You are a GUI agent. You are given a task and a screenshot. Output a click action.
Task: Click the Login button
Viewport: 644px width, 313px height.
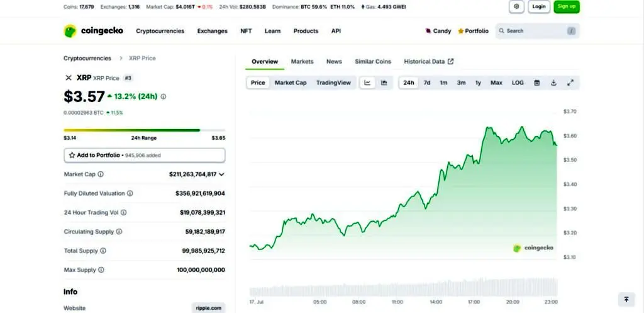(539, 6)
